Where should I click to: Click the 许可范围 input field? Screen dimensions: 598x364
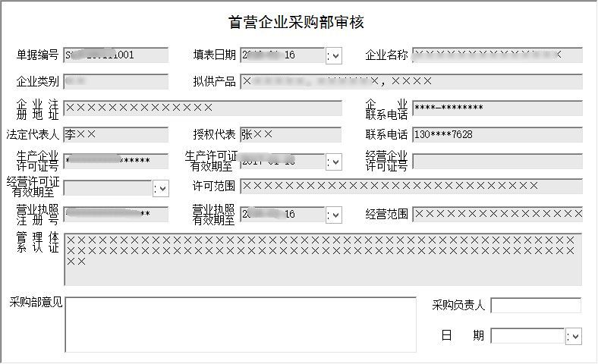coord(411,187)
